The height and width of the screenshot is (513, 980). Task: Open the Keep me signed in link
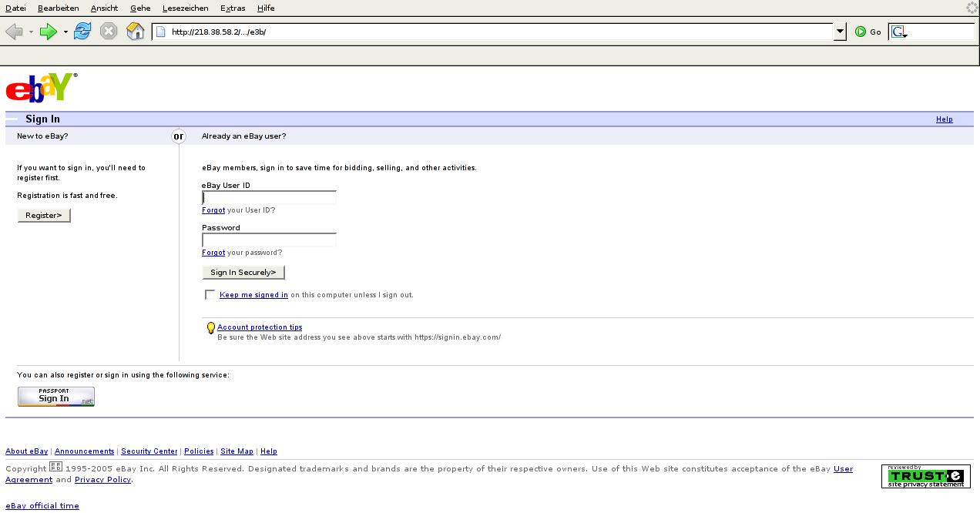(253, 295)
